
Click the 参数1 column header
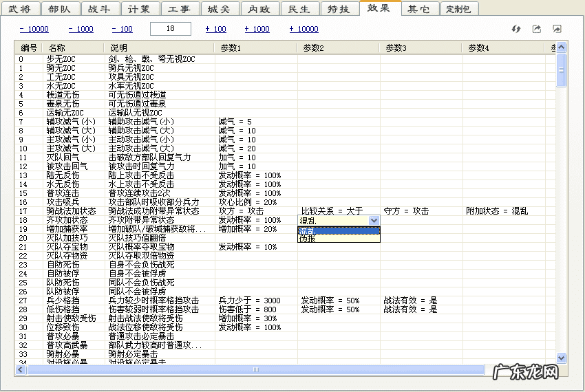[x=231, y=47]
